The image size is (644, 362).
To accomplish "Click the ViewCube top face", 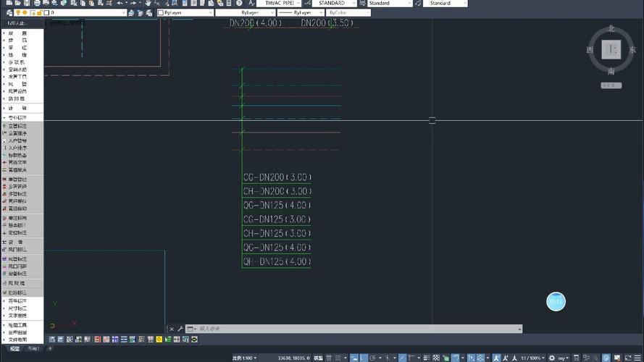I will point(611,50).
